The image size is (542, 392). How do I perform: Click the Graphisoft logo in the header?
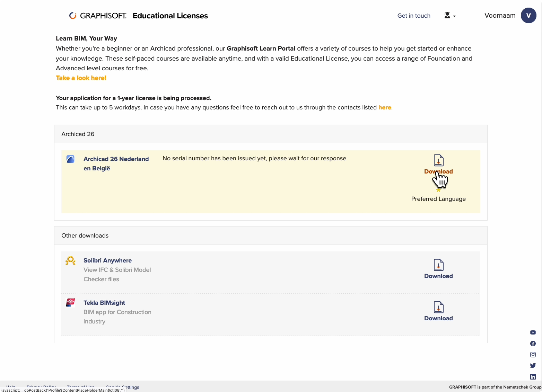coord(98,16)
